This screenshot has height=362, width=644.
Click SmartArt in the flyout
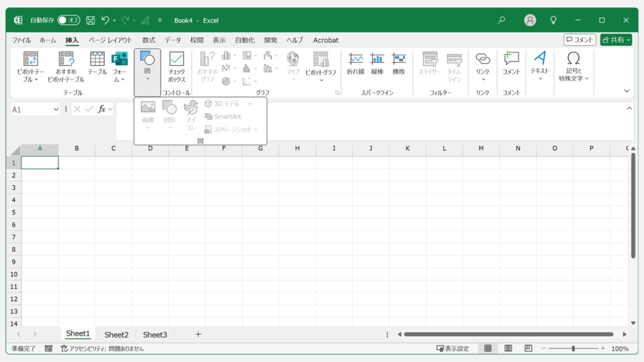click(223, 116)
